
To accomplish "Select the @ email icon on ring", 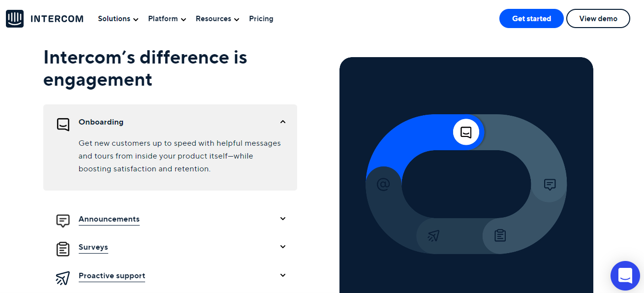I will click(x=383, y=185).
